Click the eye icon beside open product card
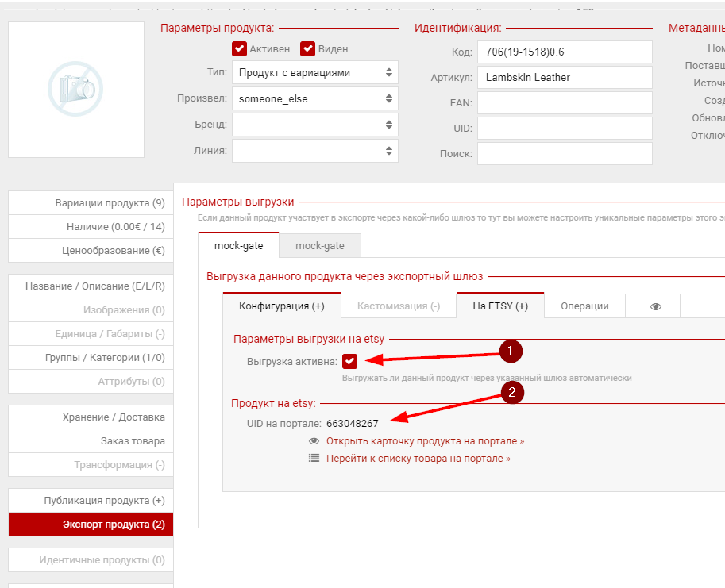This screenshot has height=588, width=725. click(314, 440)
